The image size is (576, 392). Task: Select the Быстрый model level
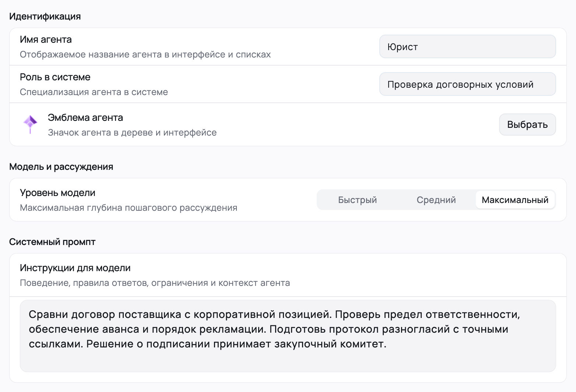357,200
